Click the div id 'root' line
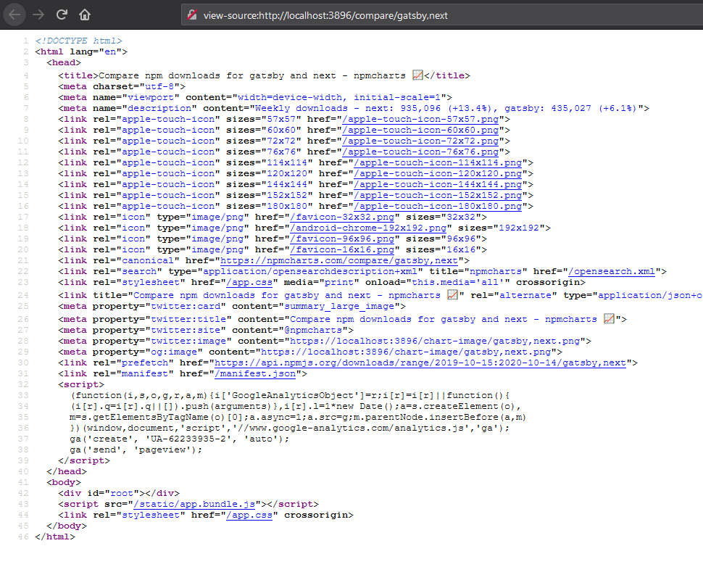This screenshot has height=588, width=703. tap(119, 493)
